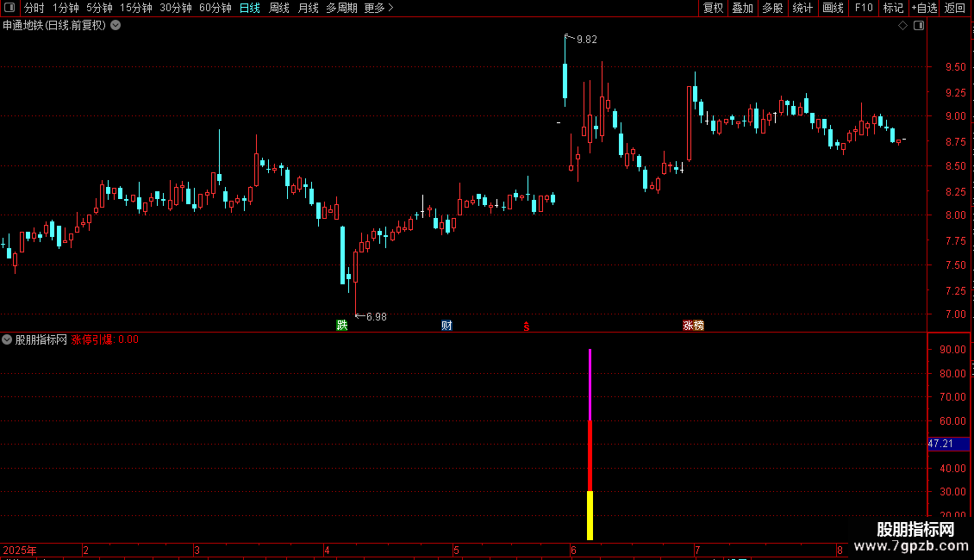Click the 9.50 price axis label
974x560 pixels.
click(x=955, y=67)
